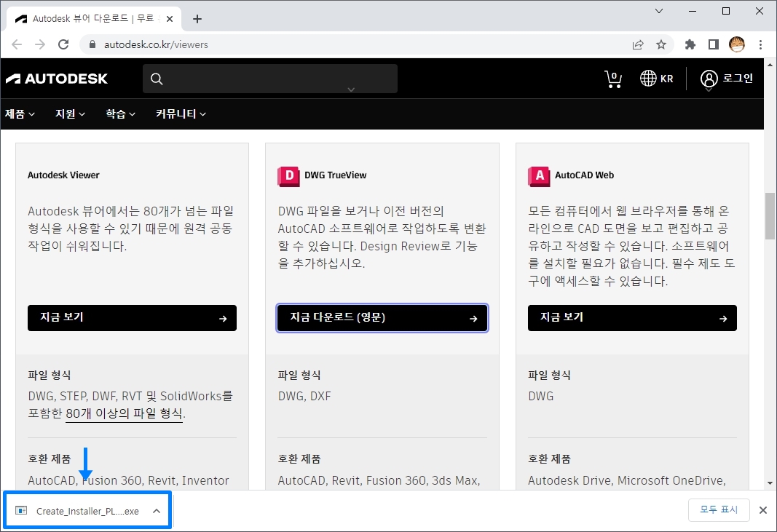Image resolution: width=777 pixels, height=532 pixels.
Task: Click the DWG TrueView product icon
Action: 288,176
